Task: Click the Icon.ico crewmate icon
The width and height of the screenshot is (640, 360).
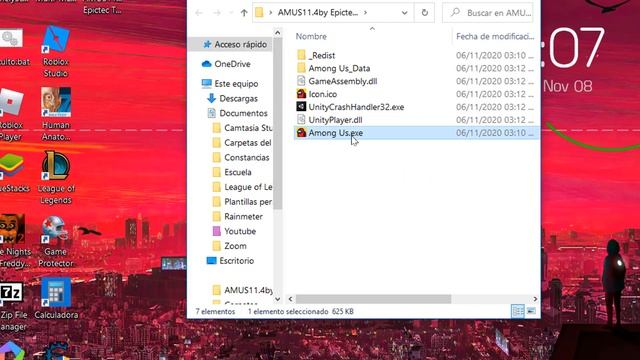Action: (301, 94)
